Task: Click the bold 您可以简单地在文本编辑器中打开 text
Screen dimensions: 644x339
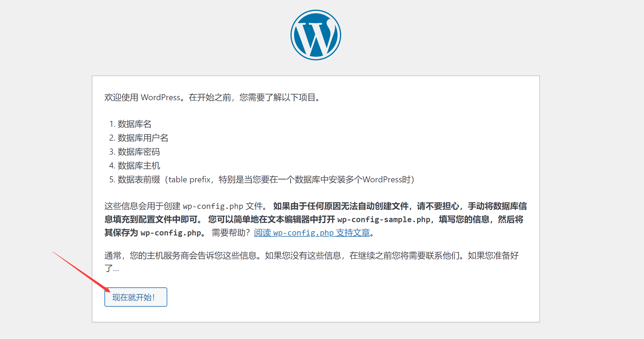Action: coord(271,219)
